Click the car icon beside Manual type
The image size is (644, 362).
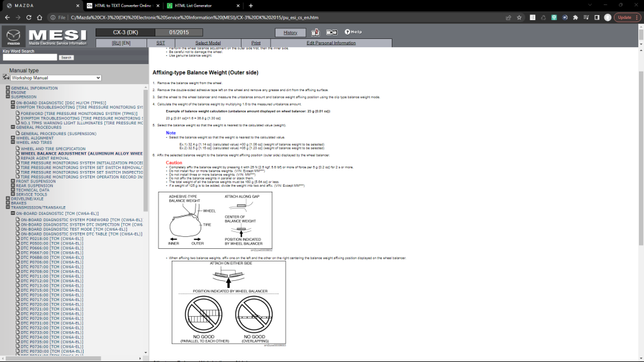click(x=6, y=77)
